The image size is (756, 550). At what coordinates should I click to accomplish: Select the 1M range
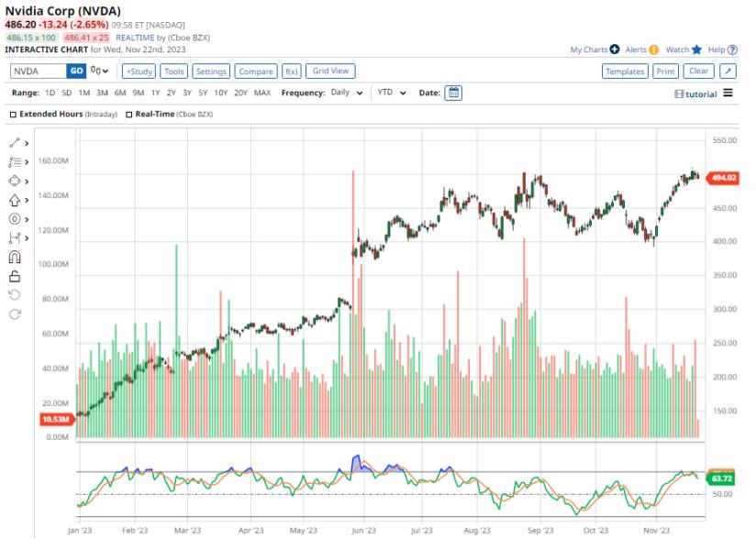(x=83, y=93)
